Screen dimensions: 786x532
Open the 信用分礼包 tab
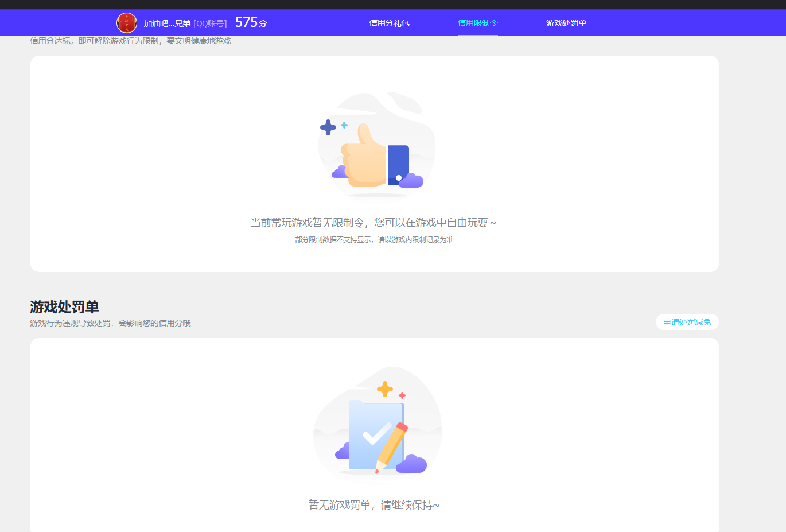coord(389,24)
